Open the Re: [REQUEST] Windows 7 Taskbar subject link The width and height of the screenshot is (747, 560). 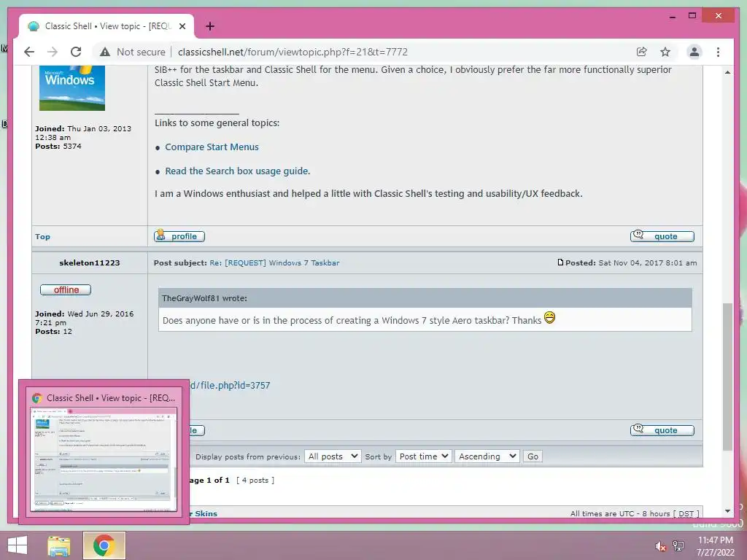click(274, 262)
